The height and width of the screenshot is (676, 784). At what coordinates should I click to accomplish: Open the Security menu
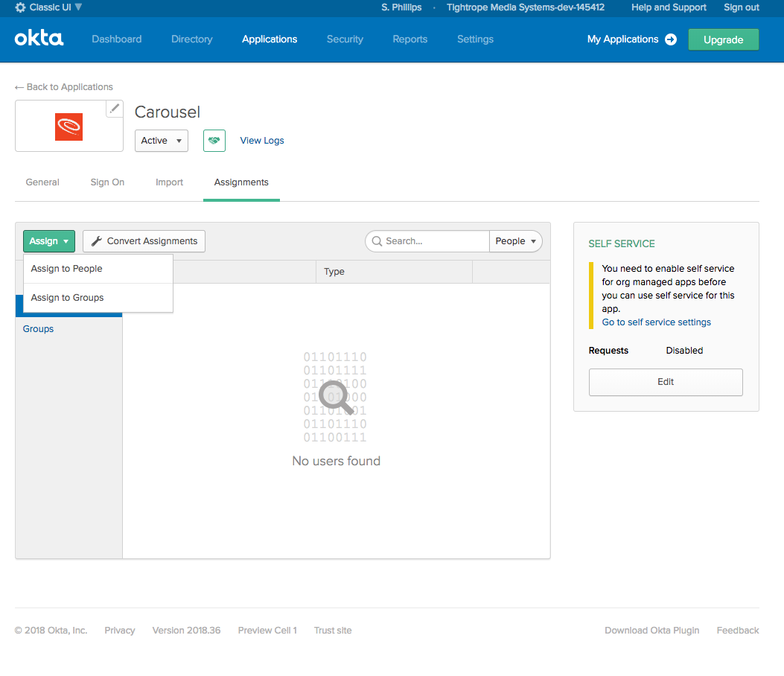click(x=345, y=39)
